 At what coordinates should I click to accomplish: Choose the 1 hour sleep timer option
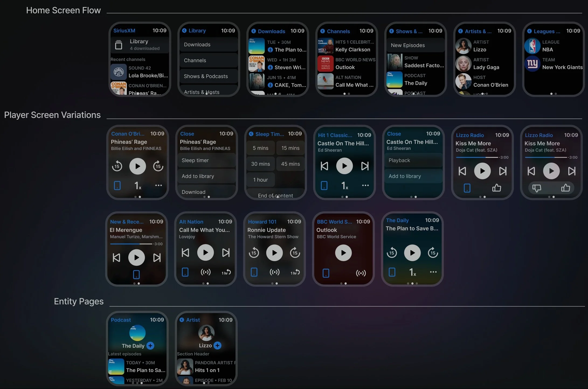pos(260,180)
